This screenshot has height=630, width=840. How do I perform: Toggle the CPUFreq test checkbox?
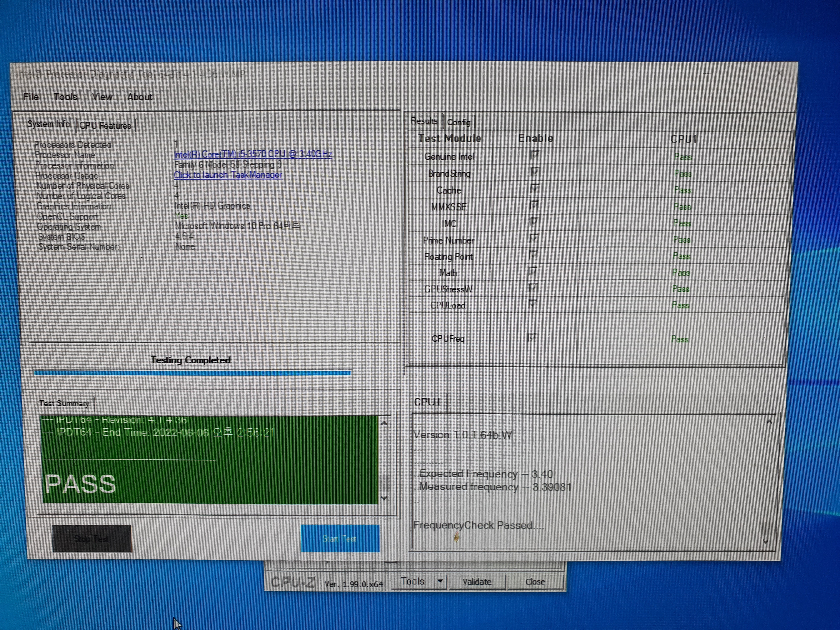532,337
